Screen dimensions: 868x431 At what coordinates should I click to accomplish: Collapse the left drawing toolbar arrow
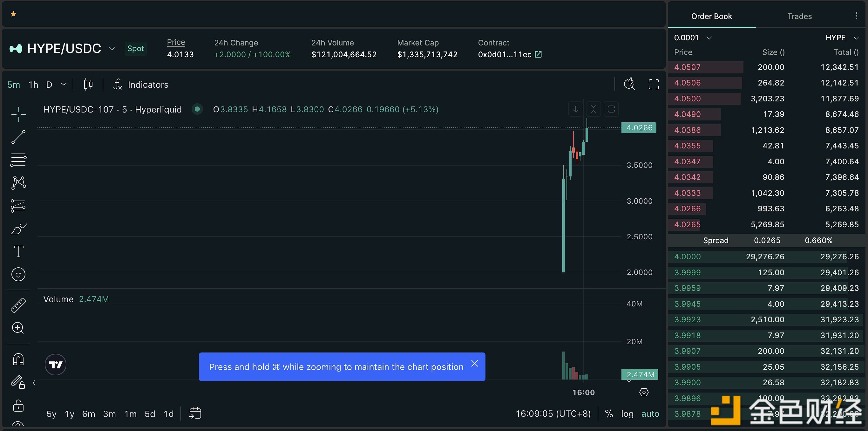[34, 382]
